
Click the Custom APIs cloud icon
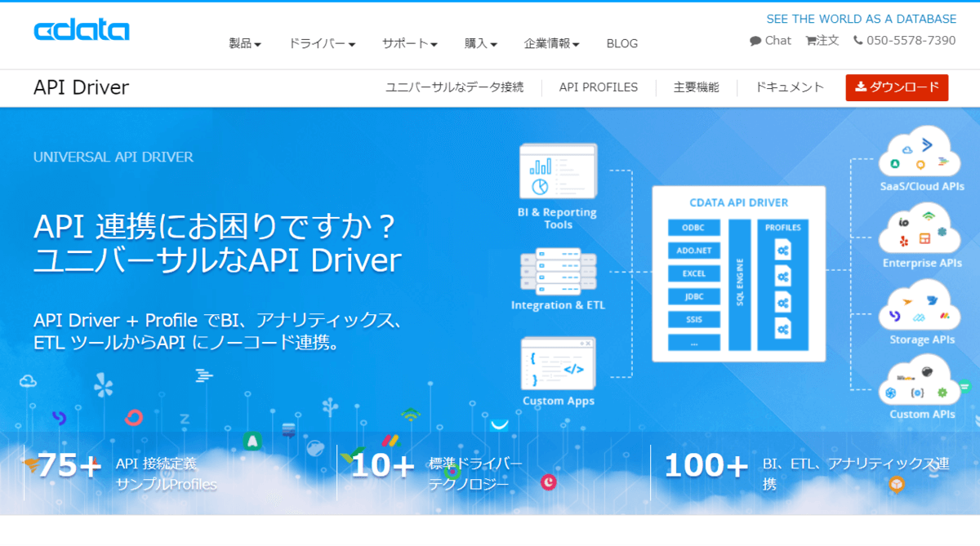(920, 380)
